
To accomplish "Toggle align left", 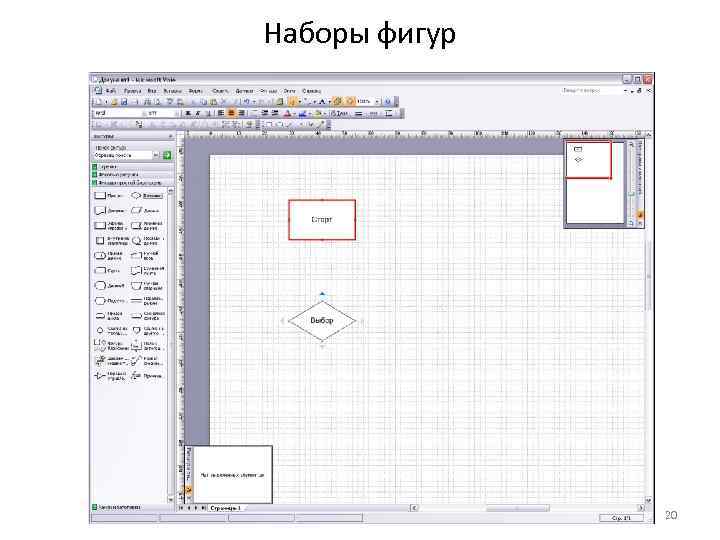I will click(x=220, y=113).
